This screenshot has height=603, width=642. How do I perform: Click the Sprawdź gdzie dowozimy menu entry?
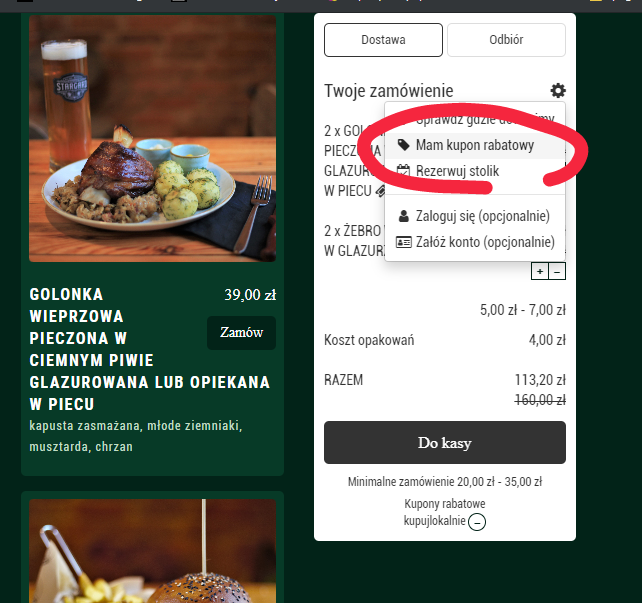pos(475,119)
